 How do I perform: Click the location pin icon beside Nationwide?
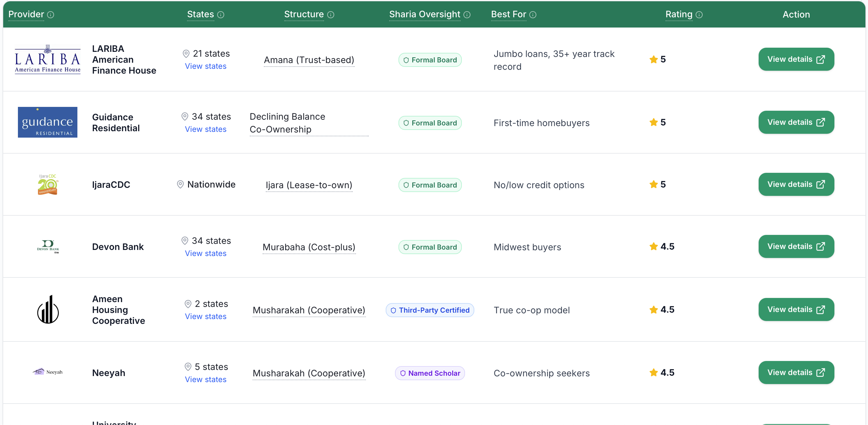(x=180, y=184)
